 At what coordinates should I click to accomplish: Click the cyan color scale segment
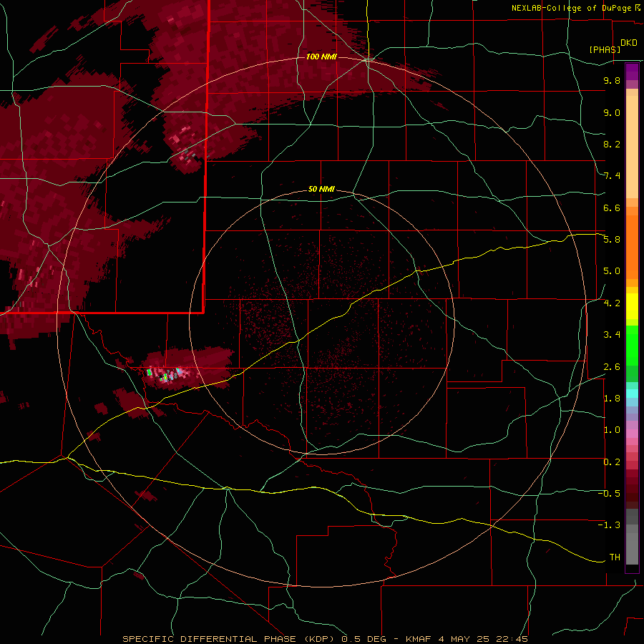[632, 394]
